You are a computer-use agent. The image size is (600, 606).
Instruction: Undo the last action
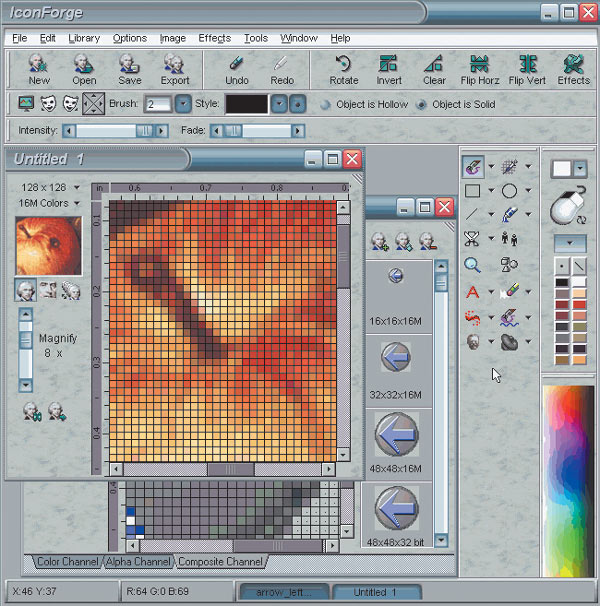click(237, 69)
